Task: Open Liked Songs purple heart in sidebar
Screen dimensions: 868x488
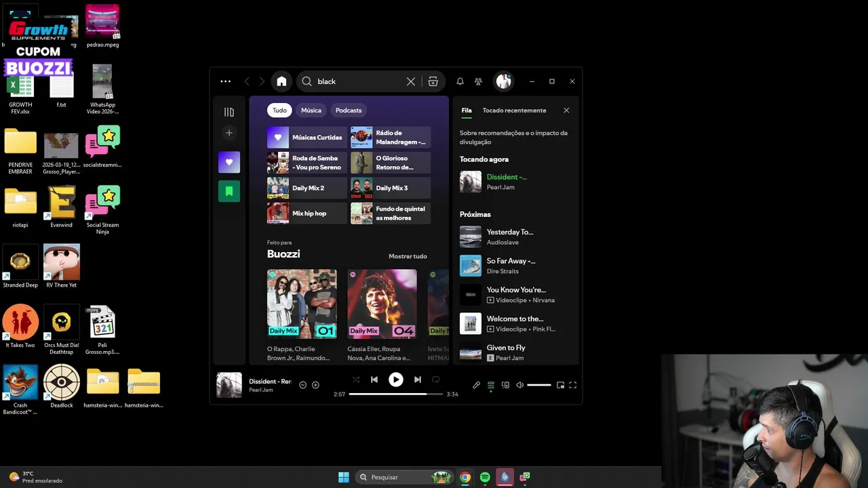Action: (229, 162)
